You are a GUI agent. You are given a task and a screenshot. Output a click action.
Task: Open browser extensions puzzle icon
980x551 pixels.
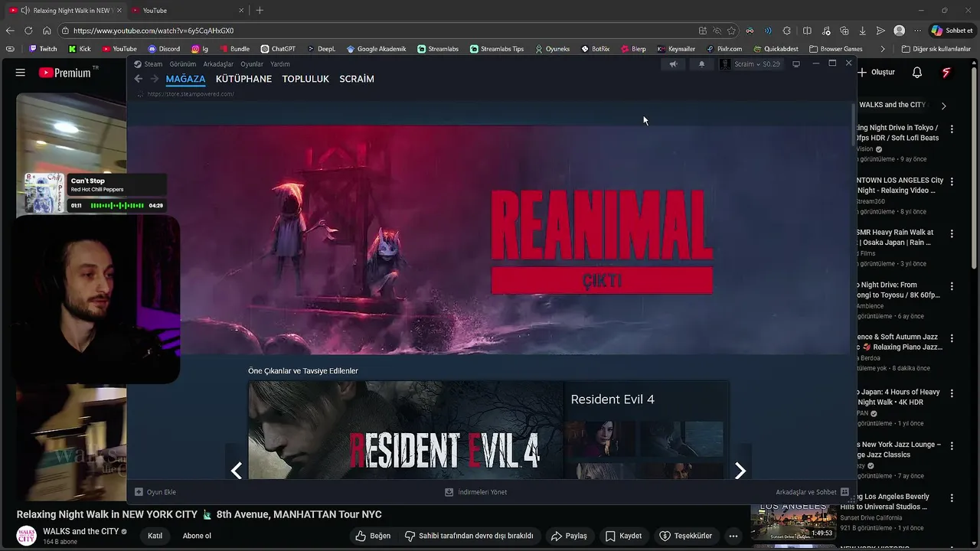click(787, 31)
